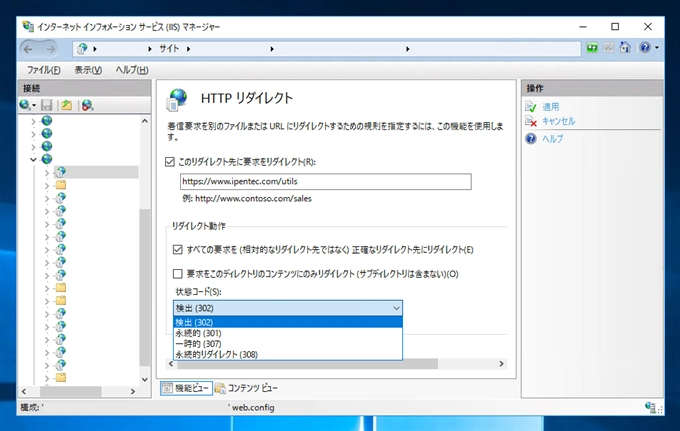680x431 pixels.
Task: Click 適用 to apply changes
Action: tap(551, 107)
